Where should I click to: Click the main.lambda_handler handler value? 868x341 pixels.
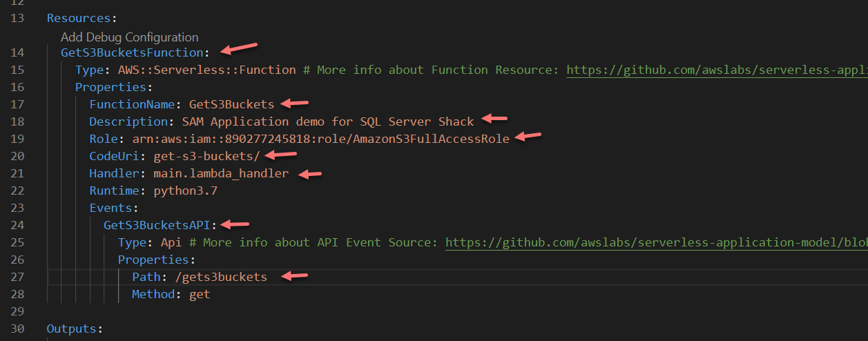click(221, 173)
